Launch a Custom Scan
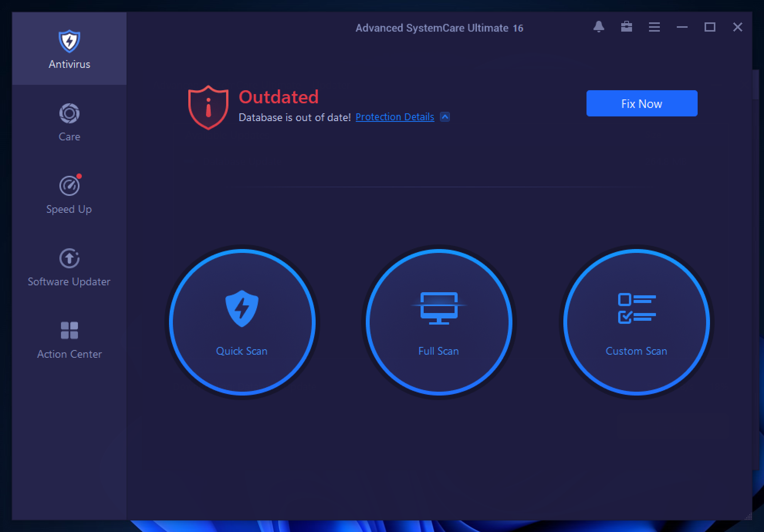Image resolution: width=764 pixels, height=532 pixels. coord(636,322)
